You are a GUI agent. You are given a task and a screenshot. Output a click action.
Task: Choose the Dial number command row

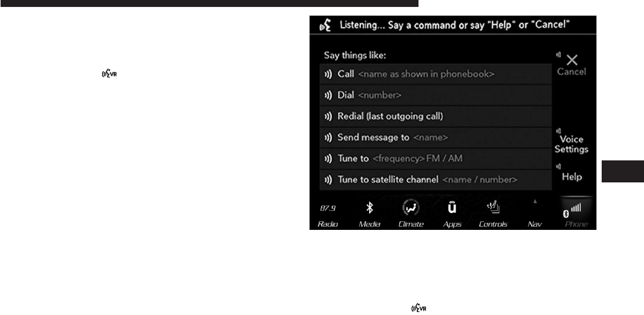(435, 96)
